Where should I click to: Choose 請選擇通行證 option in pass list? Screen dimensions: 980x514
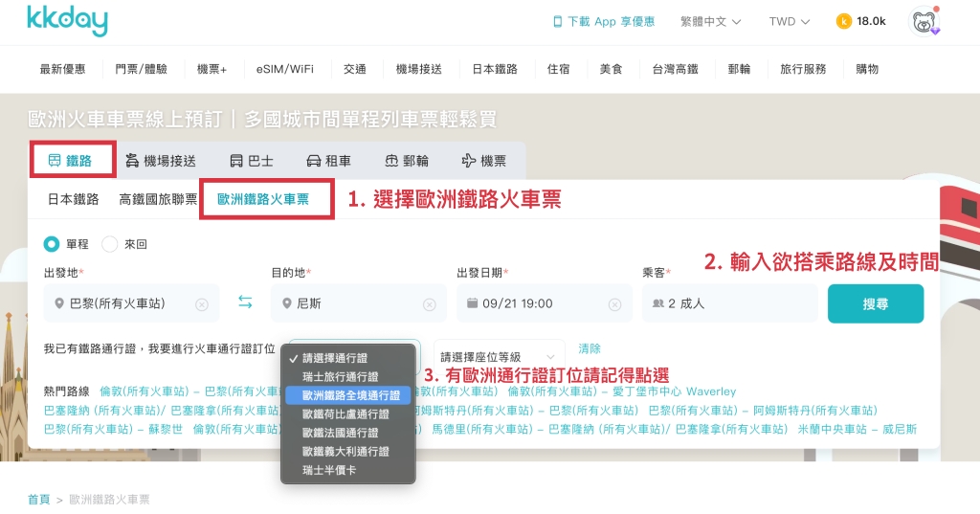point(348,358)
